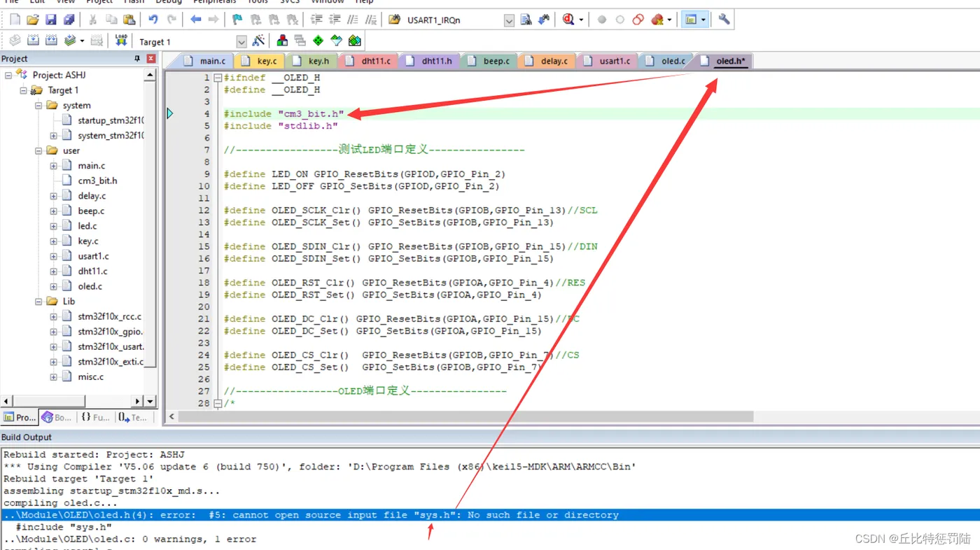Open a file using the open-folder toolbar icon
The width and height of the screenshot is (980, 550).
point(33,20)
